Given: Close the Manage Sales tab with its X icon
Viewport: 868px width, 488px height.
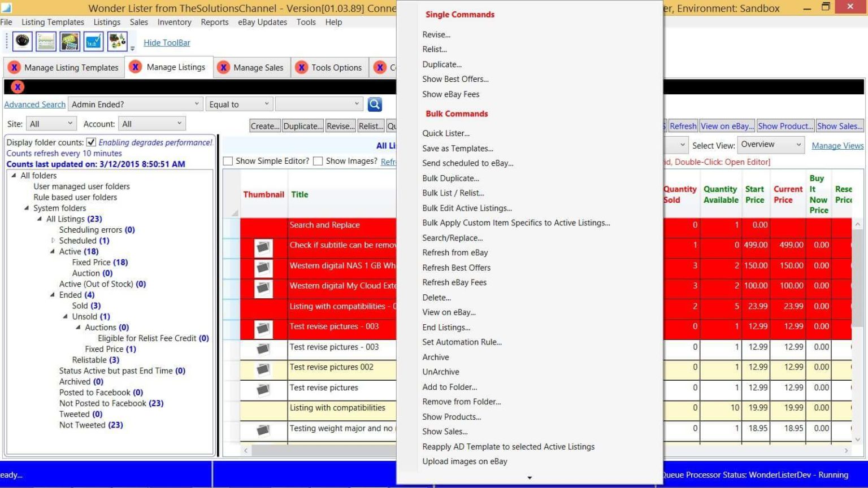Looking at the screenshot, I should coord(225,67).
